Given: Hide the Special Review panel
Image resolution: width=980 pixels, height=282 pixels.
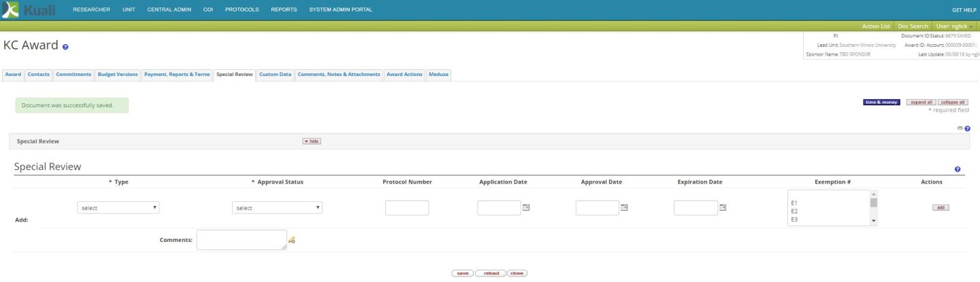Looking at the screenshot, I should click(x=312, y=141).
